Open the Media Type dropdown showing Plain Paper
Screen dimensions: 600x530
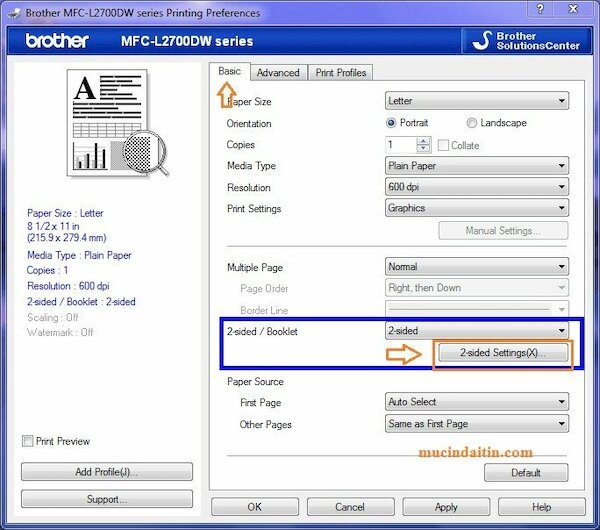477,166
